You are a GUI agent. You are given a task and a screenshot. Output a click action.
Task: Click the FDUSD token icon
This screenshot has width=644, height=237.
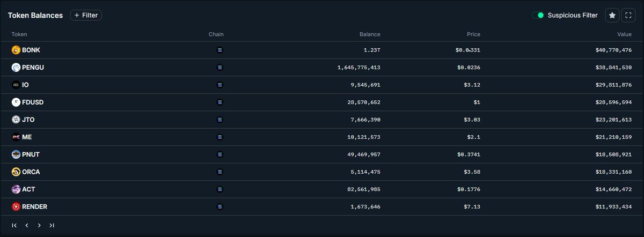(16, 102)
